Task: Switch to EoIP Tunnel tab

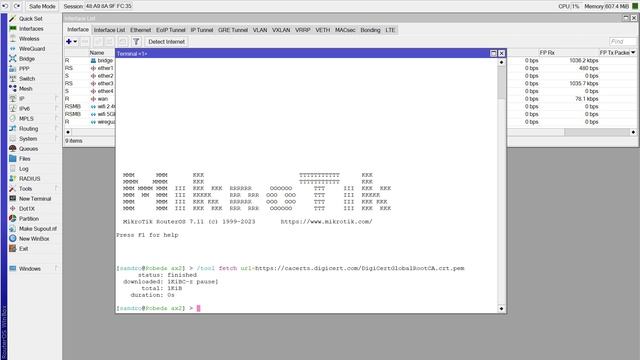Action: click(171, 30)
